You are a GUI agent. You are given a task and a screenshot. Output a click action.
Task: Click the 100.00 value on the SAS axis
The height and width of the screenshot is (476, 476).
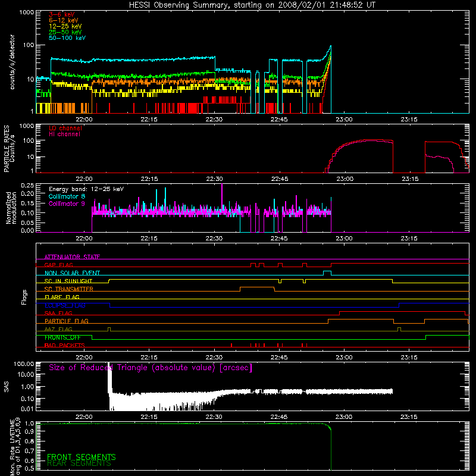[24, 364]
